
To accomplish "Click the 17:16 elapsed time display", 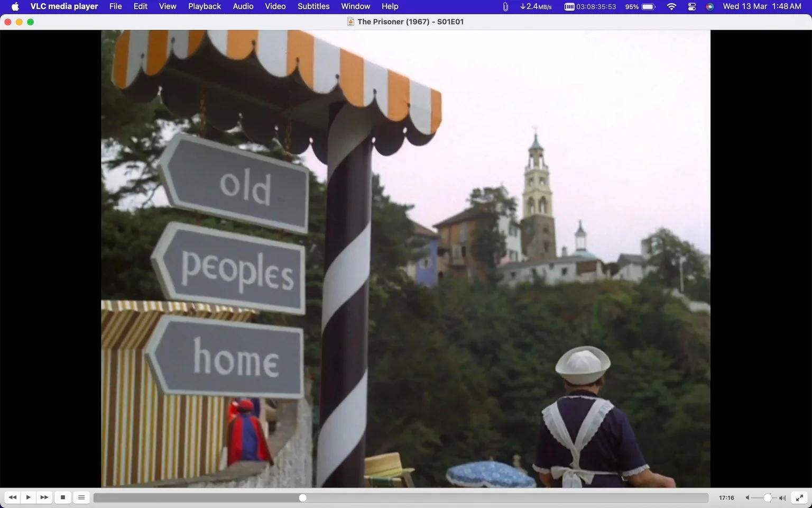I will click(x=726, y=498).
